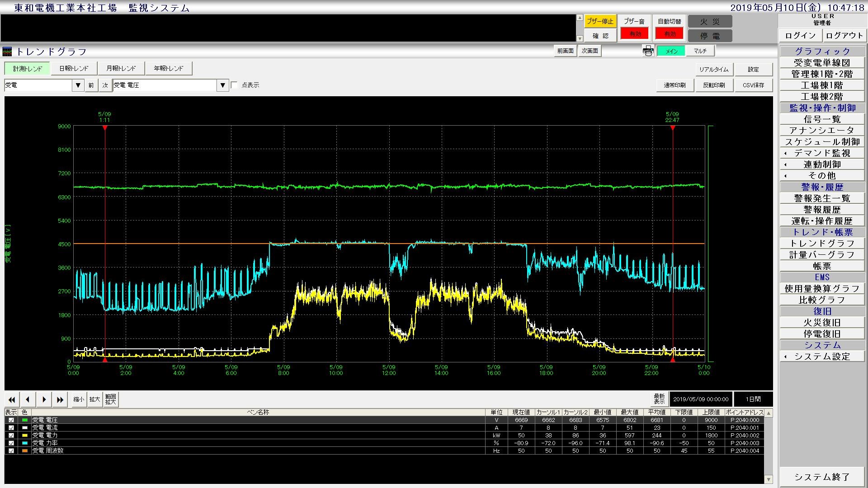Toggle display checkbox for 受電 力率 pen

[x=11, y=443]
